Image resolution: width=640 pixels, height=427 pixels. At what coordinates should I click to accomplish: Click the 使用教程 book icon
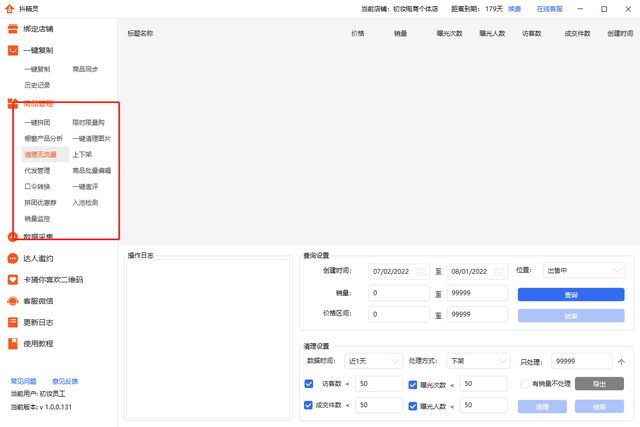pos(13,343)
